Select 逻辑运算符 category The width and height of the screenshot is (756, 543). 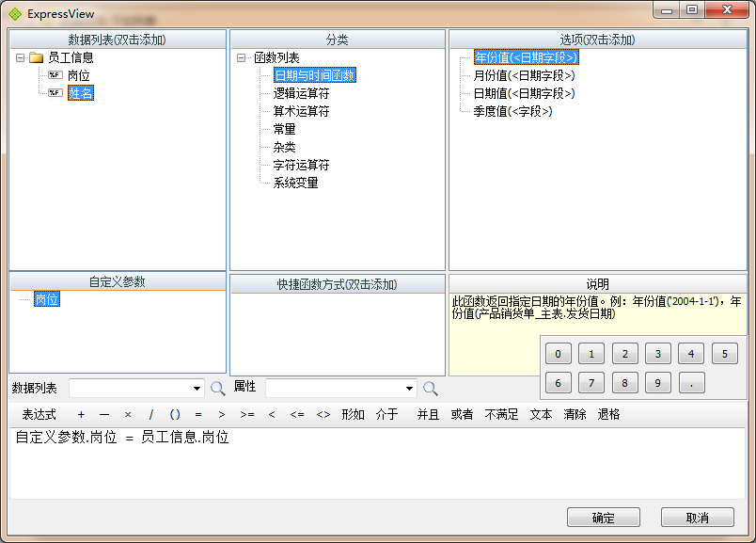point(301,93)
